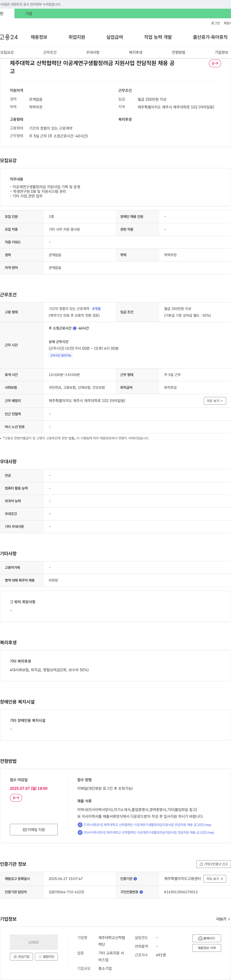View the 채용정보 이력 button
This screenshot has height=980, width=231.
click(x=206, y=948)
